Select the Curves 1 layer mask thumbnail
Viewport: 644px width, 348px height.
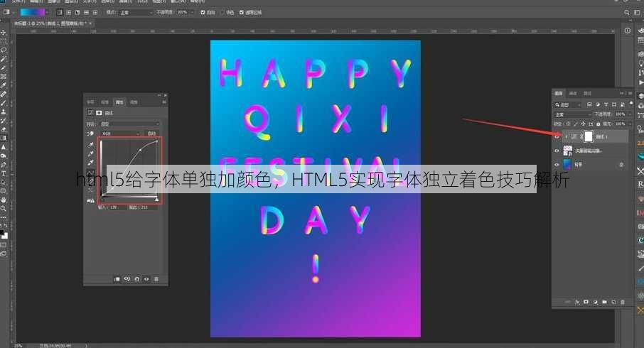pyautogui.click(x=589, y=136)
